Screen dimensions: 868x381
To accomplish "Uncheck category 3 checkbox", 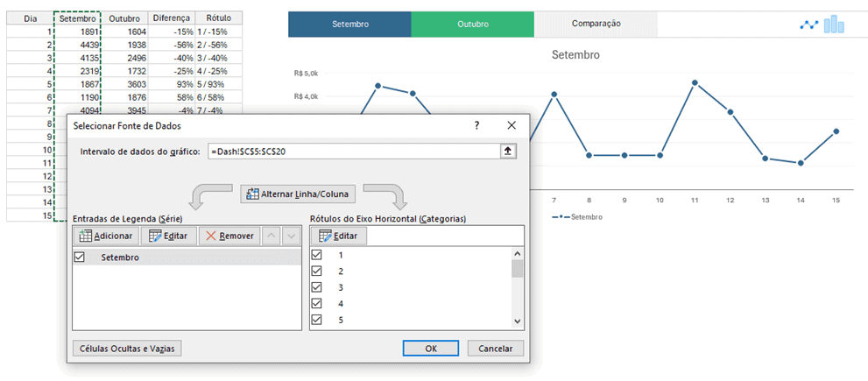I will [317, 287].
